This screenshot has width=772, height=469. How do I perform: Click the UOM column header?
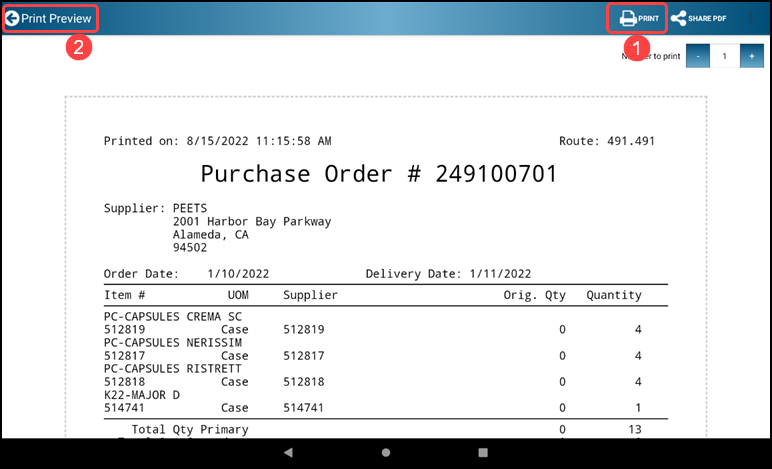pyautogui.click(x=238, y=295)
